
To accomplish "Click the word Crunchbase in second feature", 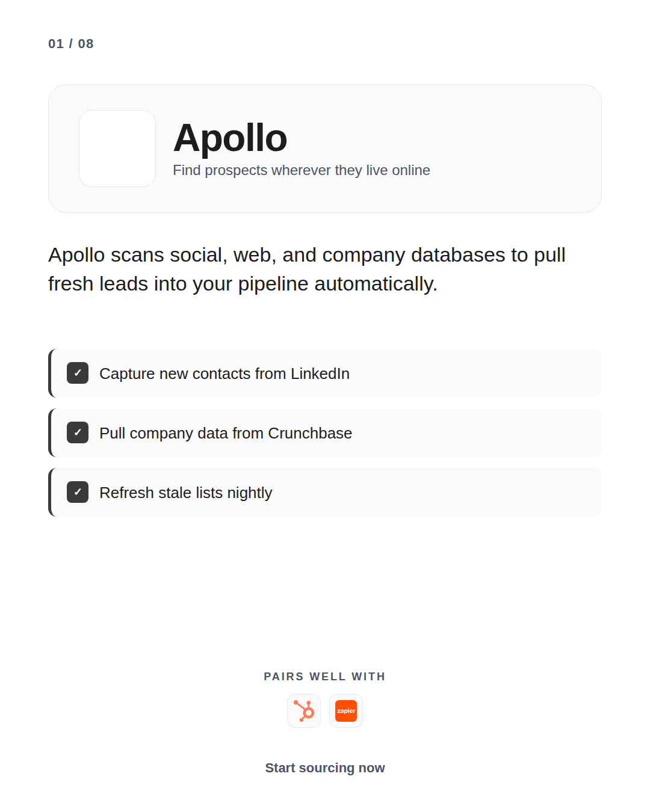I will (x=310, y=433).
